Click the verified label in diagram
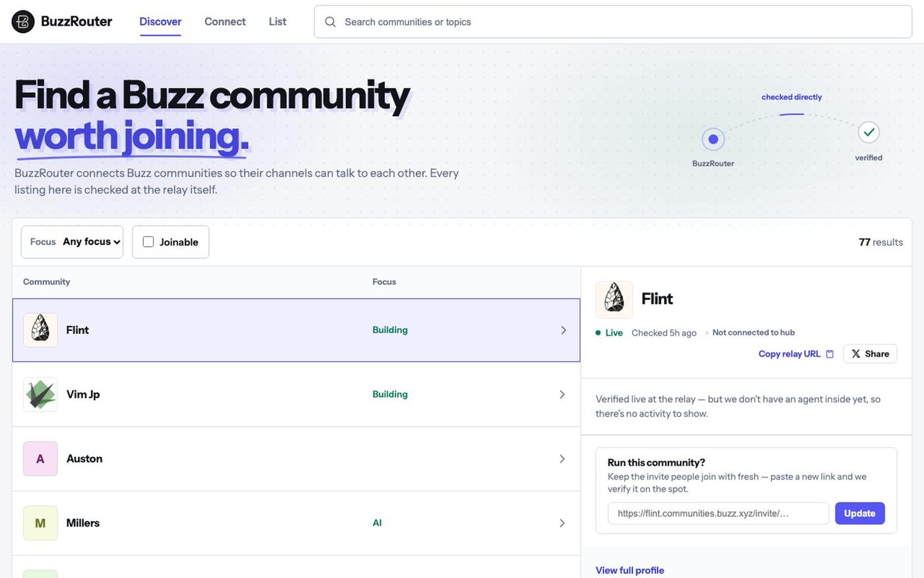The image size is (924, 578). point(869,158)
